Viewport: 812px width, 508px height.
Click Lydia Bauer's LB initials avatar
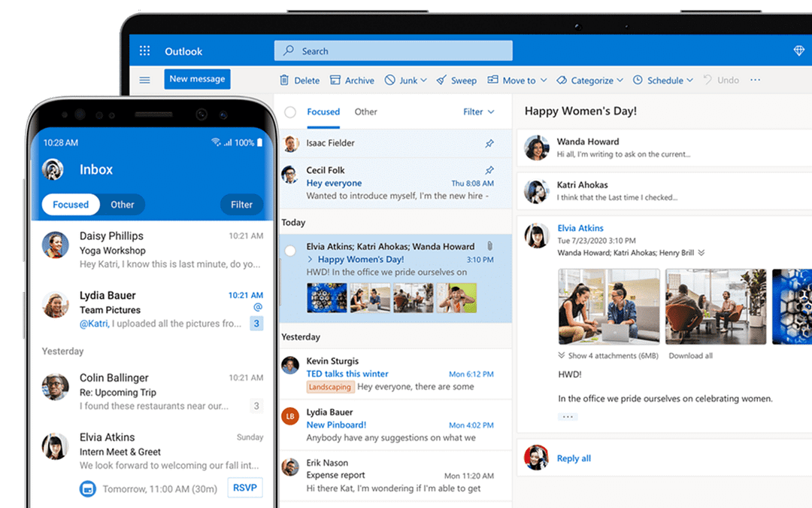pyautogui.click(x=290, y=415)
